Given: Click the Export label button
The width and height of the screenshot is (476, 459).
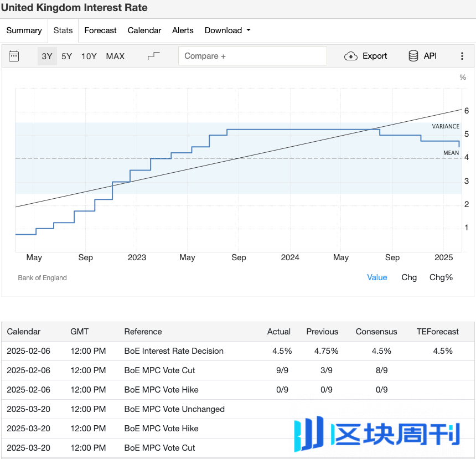Looking at the screenshot, I should [x=375, y=56].
